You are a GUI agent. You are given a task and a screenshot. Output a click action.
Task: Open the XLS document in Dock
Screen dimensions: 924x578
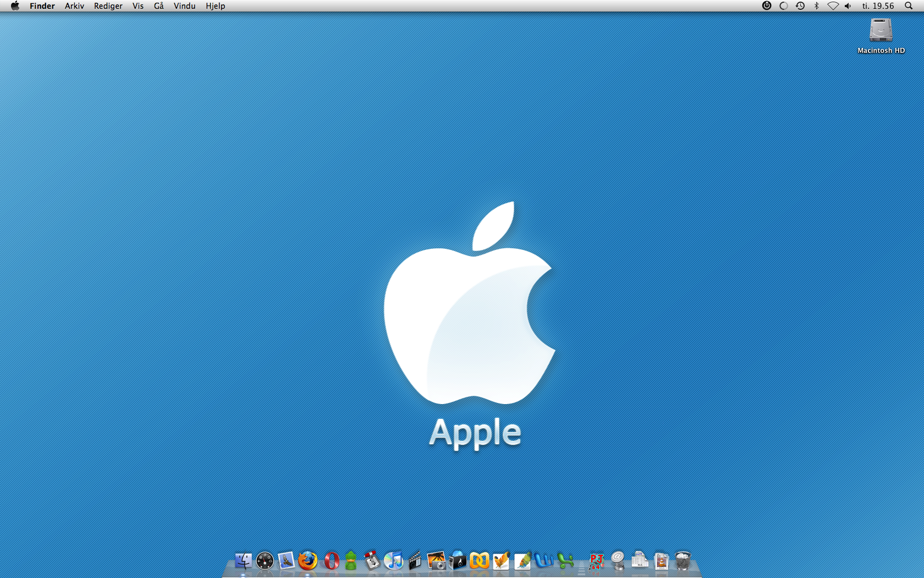[x=640, y=560]
